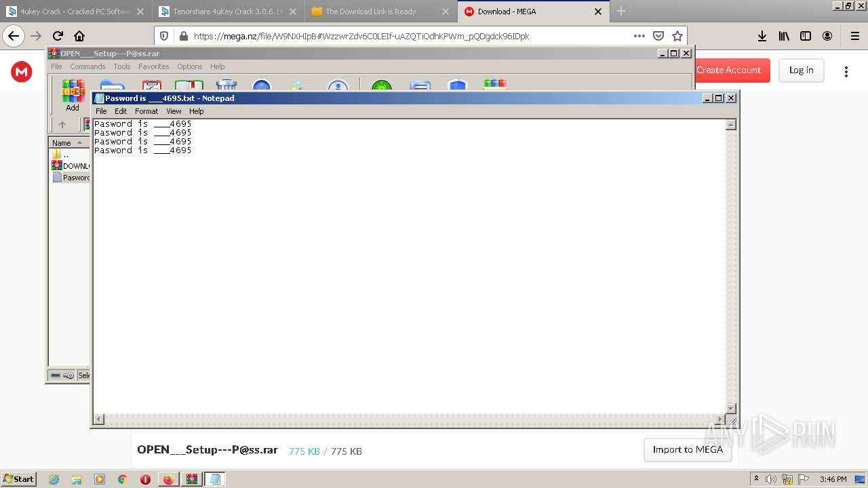The height and width of the screenshot is (488, 868).
Task: Open Notepad View menu
Action: point(174,111)
